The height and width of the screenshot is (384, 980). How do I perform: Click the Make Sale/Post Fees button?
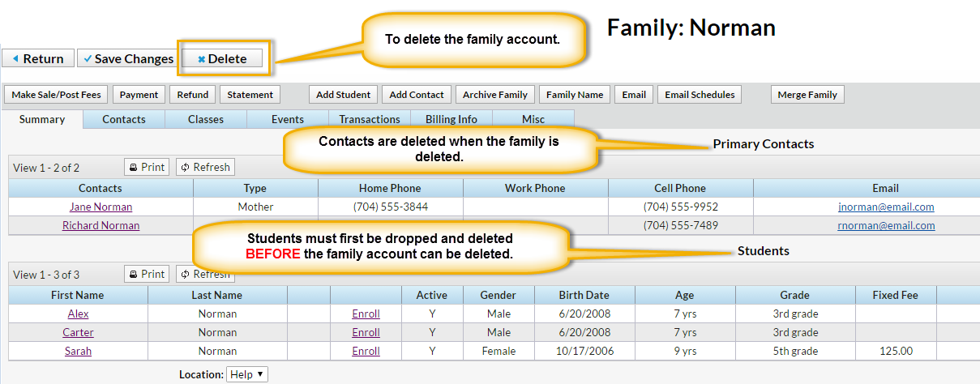[56, 95]
